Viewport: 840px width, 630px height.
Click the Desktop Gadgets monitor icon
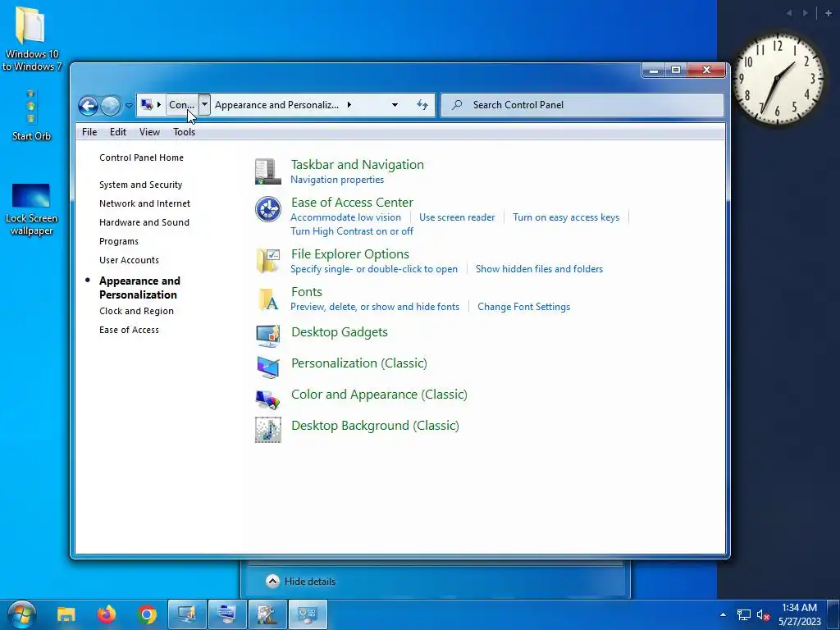coord(268,336)
